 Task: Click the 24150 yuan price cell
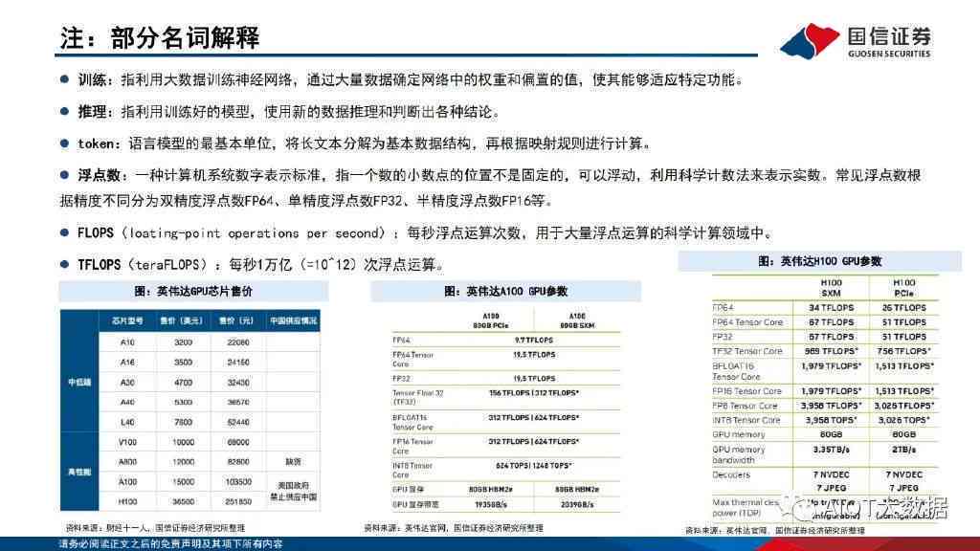(x=238, y=363)
